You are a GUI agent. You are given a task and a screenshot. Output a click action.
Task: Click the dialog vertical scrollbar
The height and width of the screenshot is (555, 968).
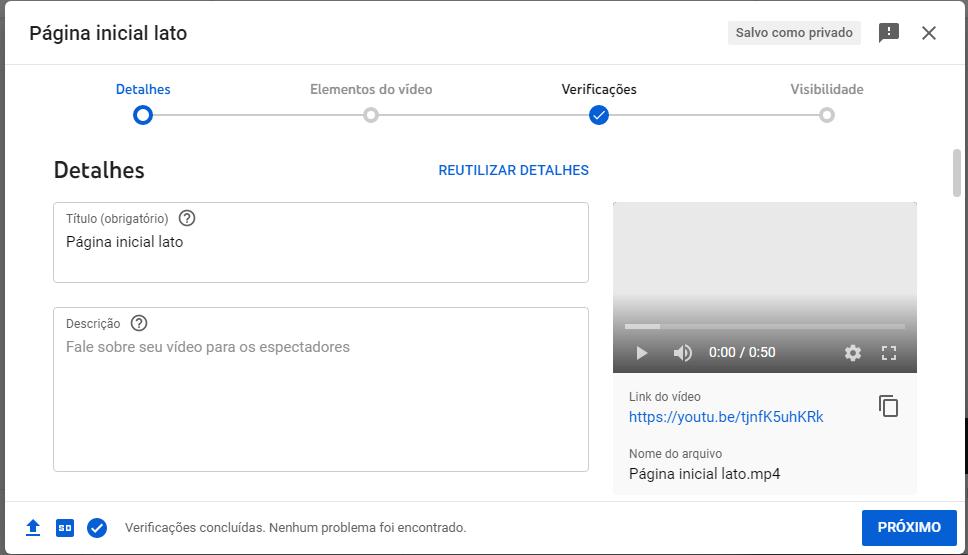[957, 173]
